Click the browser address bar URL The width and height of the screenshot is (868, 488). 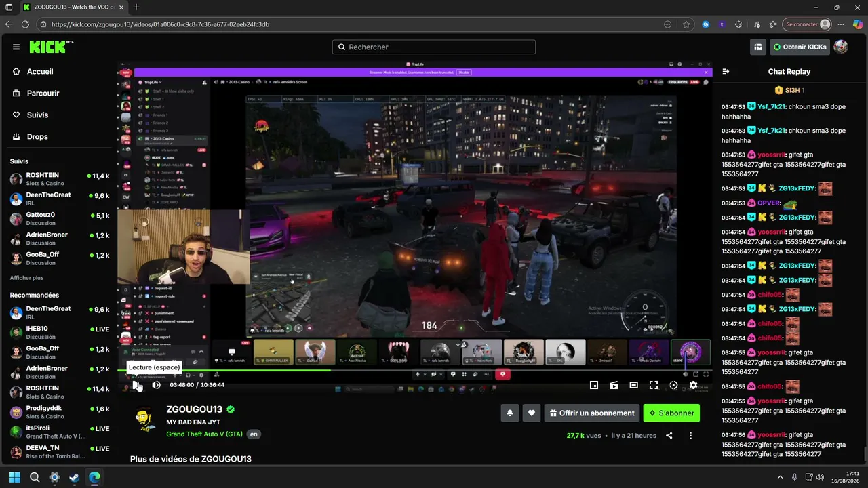pyautogui.click(x=160, y=24)
